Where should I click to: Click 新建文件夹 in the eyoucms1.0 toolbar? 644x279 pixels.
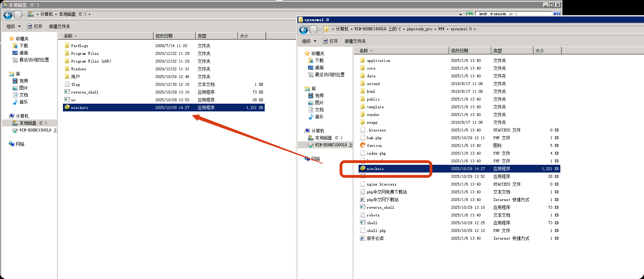click(355, 41)
